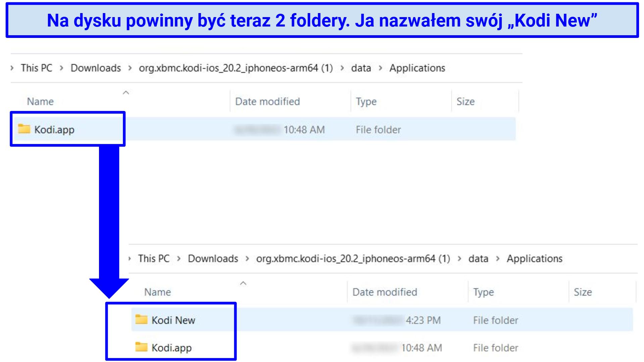Open org.xbmc.kodi-ios folder in lower breadcrumb
Viewport: 644px width, 362px height.
pos(353,259)
